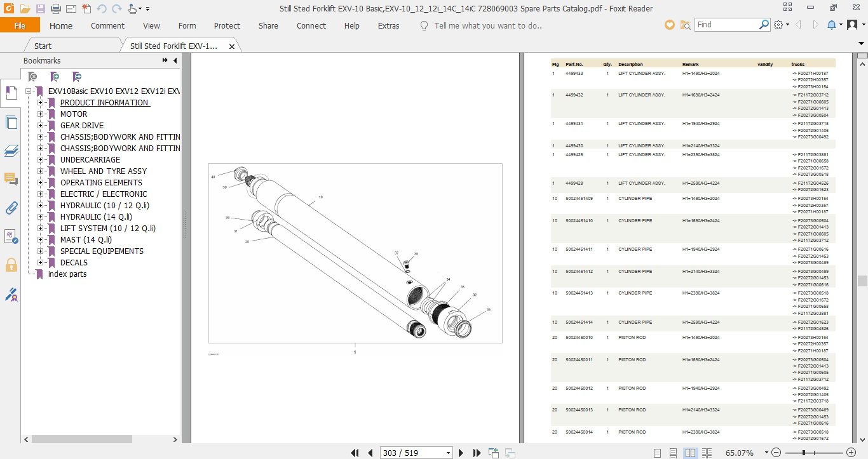The height and width of the screenshot is (459, 868).
Task: Open the Security lock panel
Action: tap(11, 265)
